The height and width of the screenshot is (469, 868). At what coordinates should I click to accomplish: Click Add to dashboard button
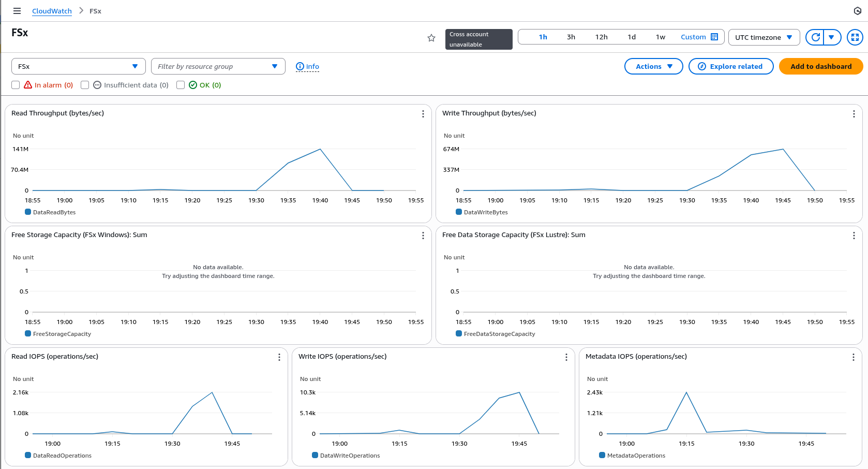[x=820, y=66]
